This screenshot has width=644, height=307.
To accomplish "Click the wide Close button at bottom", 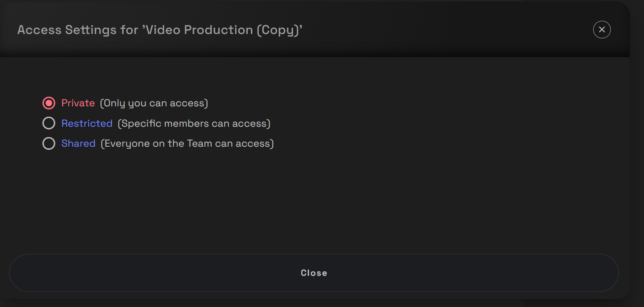I will point(314,273).
